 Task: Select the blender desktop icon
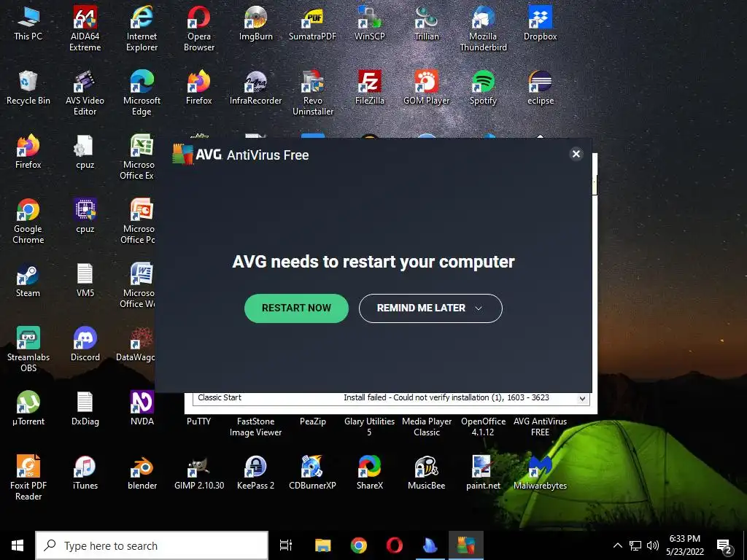(x=142, y=472)
